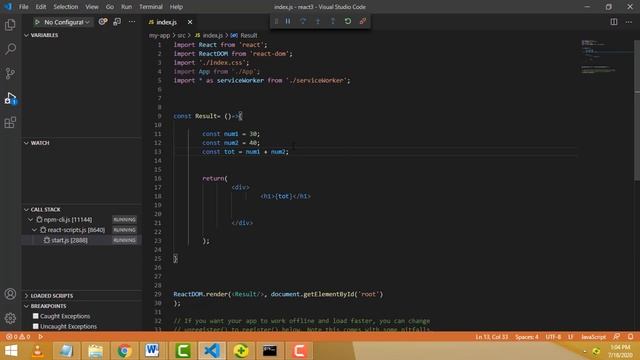The height and width of the screenshot is (360, 640).
Task: Open debug view more actions ellipsis
Action: click(132, 22)
